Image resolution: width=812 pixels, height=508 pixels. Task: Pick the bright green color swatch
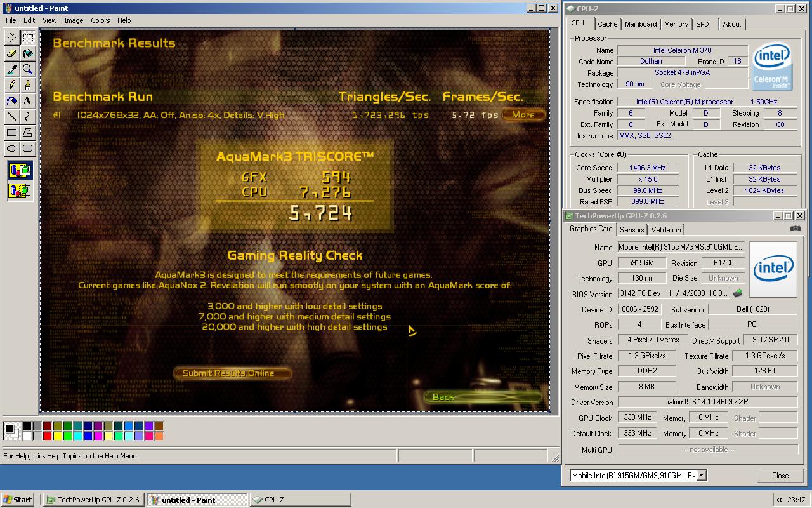pyautogui.click(x=68, y=436)
